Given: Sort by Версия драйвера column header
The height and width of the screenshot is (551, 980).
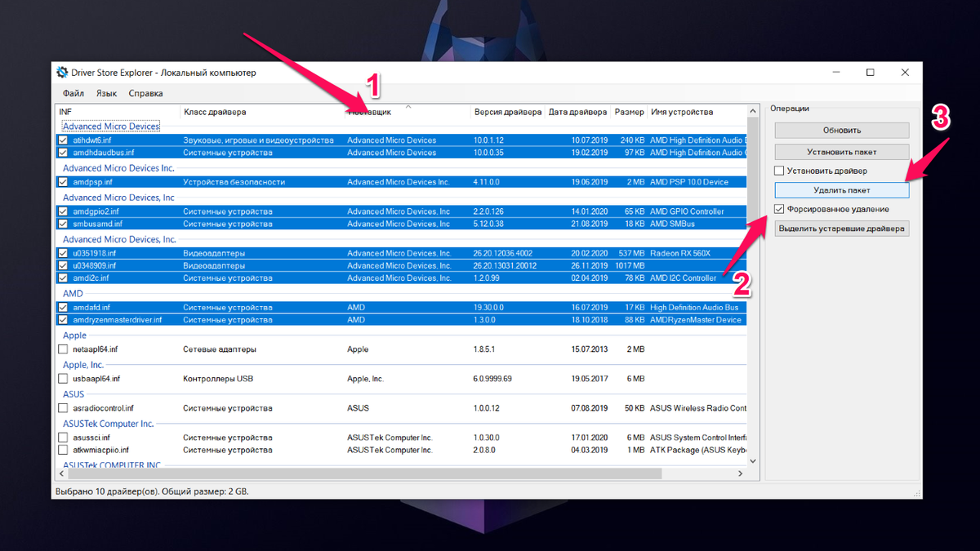Looking at the screenshot, I should pyautogui.click(x=508, y=112).
